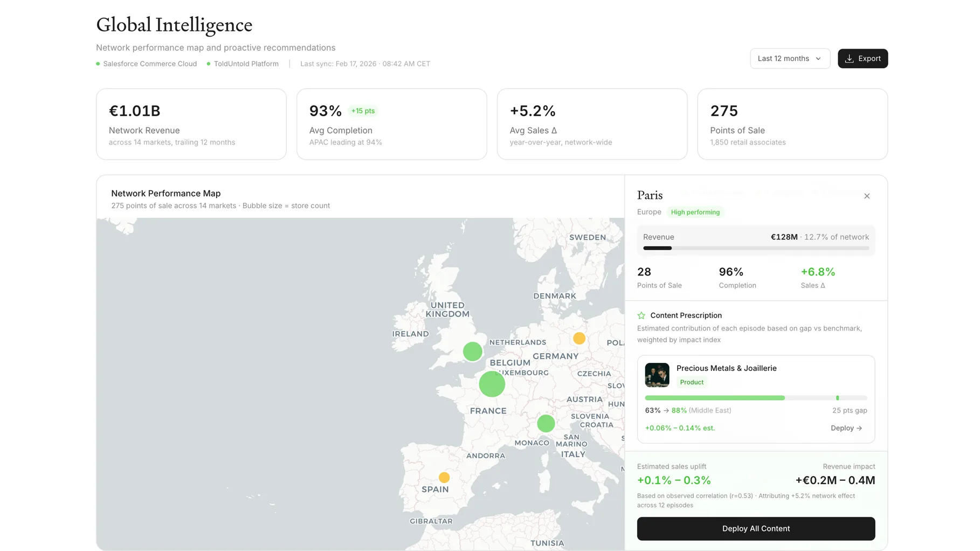980x551 pixels.
Task: Click the download icon on the Export button
Action: (850, 58)
